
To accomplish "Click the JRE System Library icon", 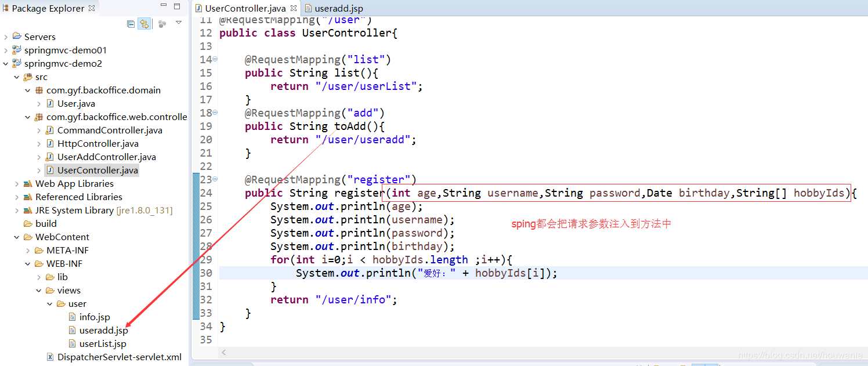I will 27,210.
